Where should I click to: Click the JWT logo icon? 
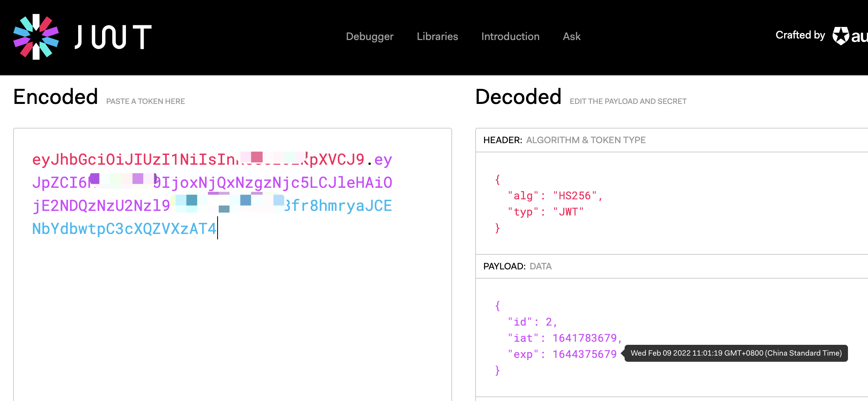coord(37,37)
